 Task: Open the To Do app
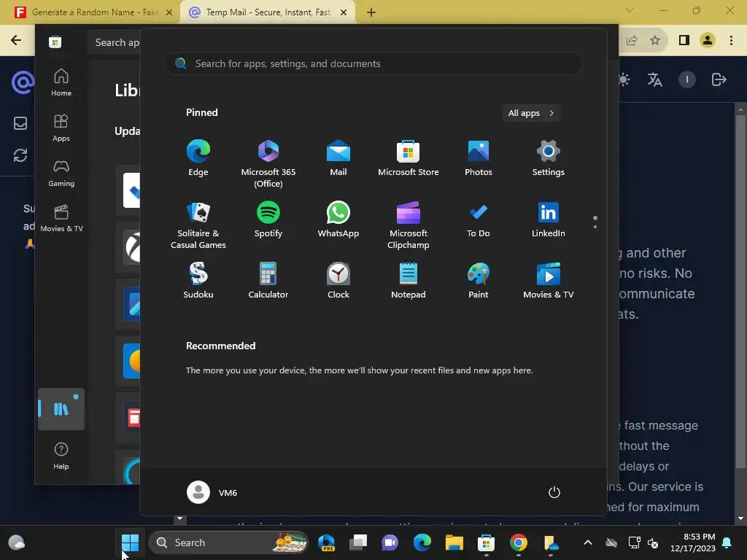click(479, 219)
